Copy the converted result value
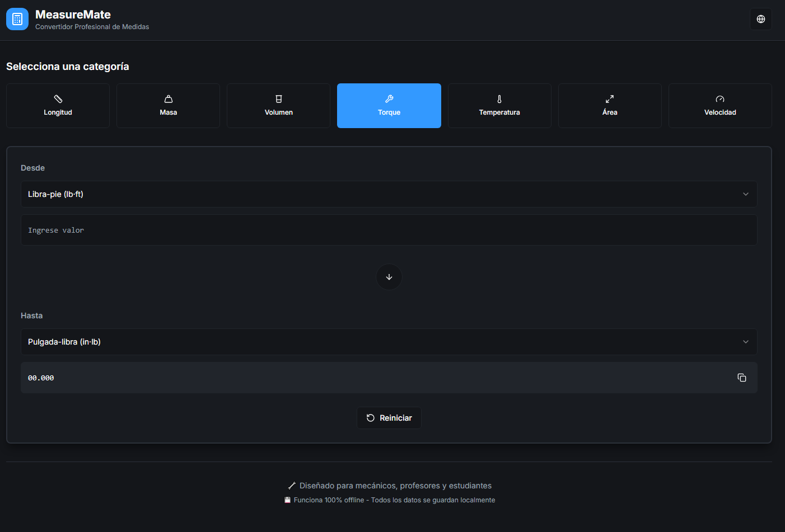This screenshot has width=785, height=532. point(742,378)
